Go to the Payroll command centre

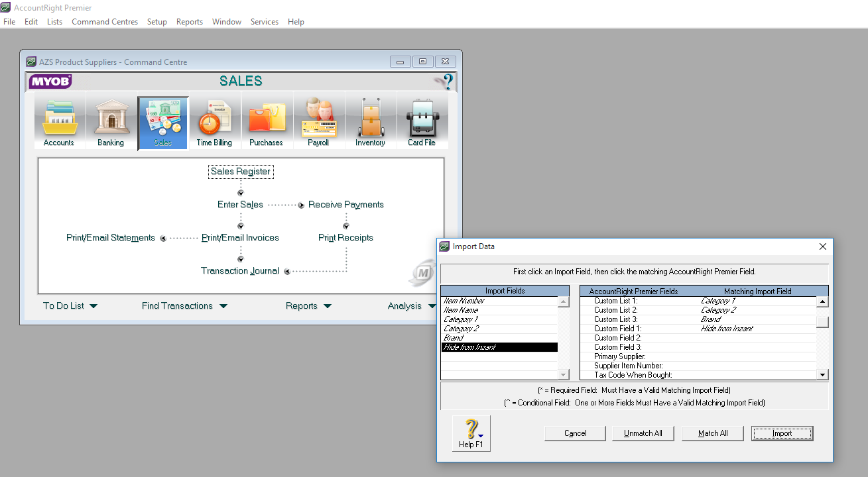pyautogui.click(x=318, y=123)
